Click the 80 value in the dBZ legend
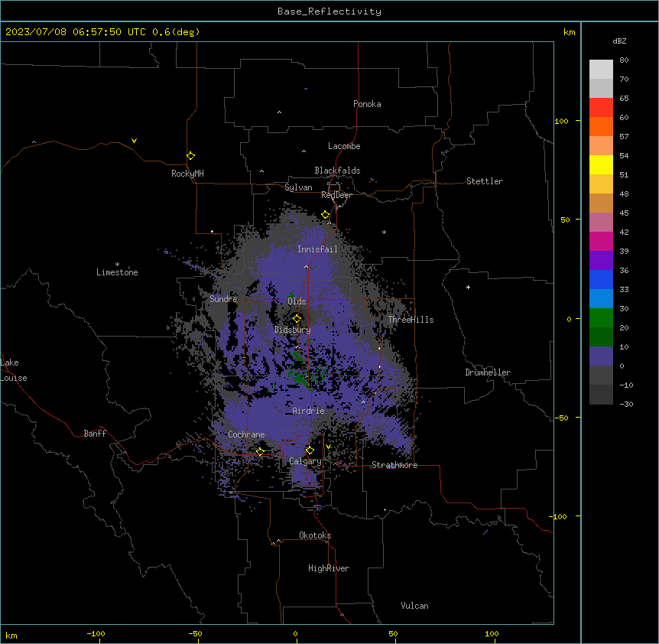The image size is (659, 644). [x=624, y=60]
